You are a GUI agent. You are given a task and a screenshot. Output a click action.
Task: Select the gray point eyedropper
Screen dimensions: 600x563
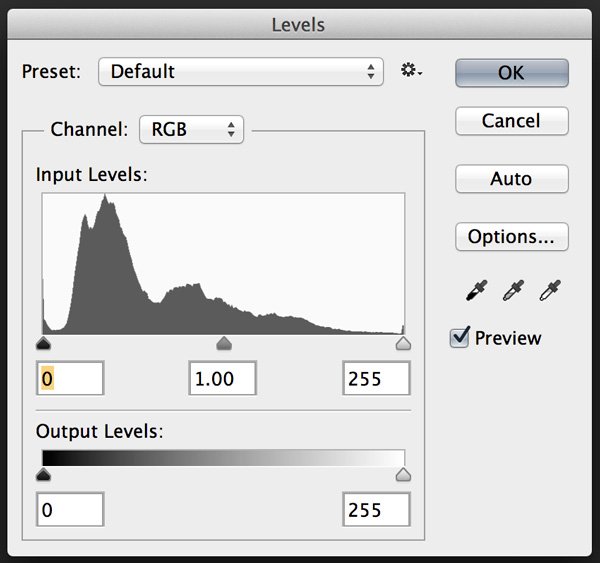[513, 290]
